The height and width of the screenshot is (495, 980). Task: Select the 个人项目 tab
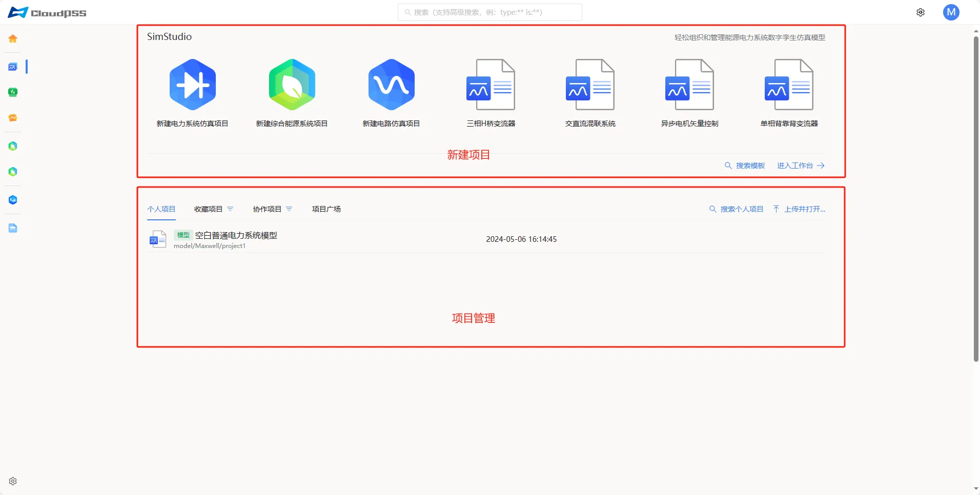161,209
